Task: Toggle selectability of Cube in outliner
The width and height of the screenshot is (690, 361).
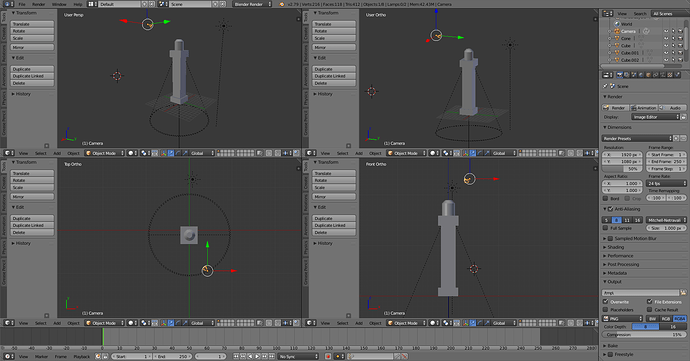Action: coord(673,45)
